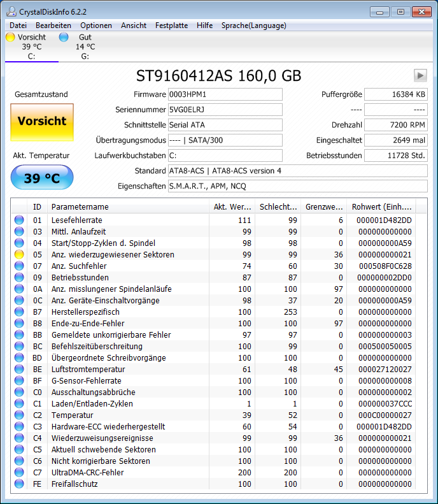
Task: Click status orb for misslungener Spindelanläufe
Action: tap(19, 289)
